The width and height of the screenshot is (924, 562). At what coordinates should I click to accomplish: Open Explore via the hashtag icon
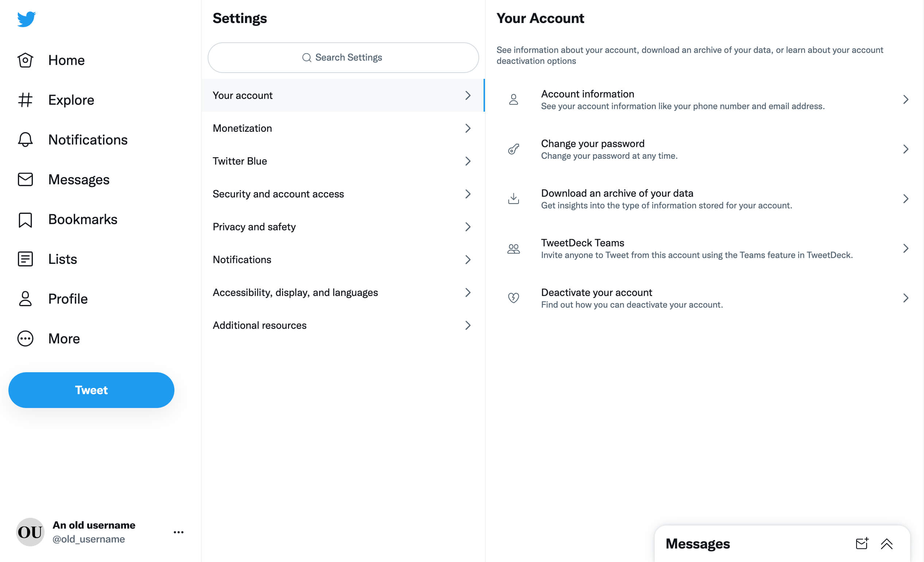[x=25, y=100]
